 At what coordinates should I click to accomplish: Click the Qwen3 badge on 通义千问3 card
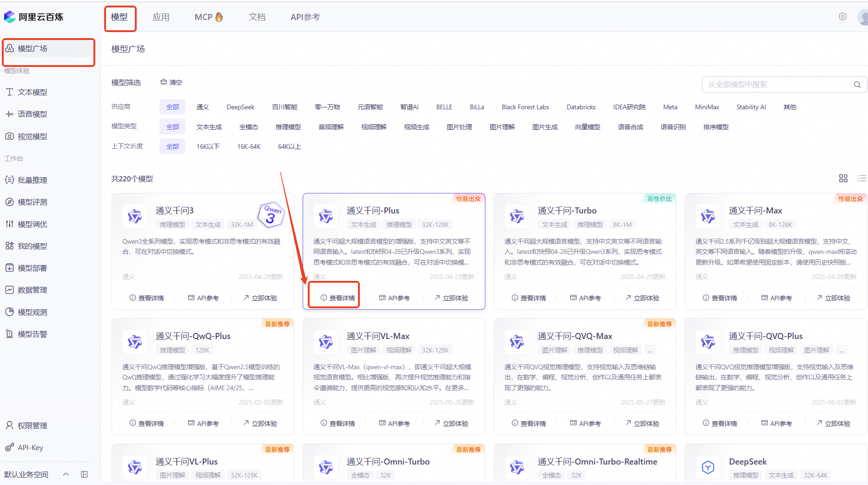[x=271, y=215]
